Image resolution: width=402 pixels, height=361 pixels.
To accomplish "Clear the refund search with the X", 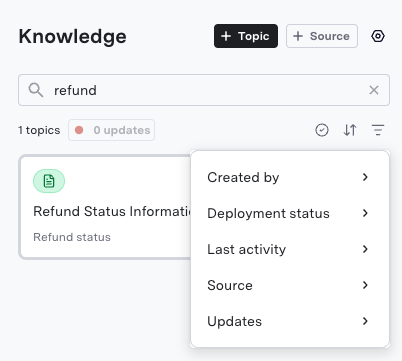I will (x=374, y=90).
